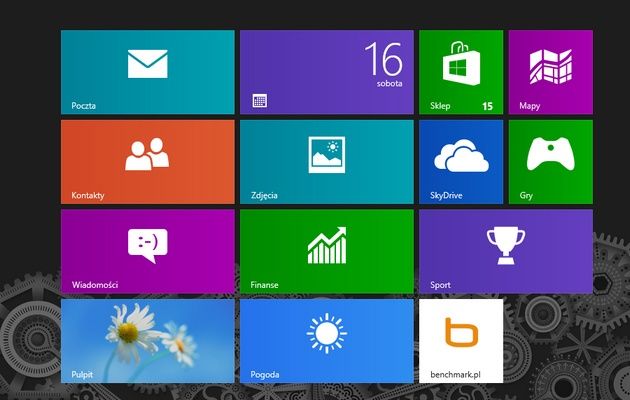Click the Sklep update count 15 badge
The height and width of the screenshot is (400, 630).
point(487,106)
